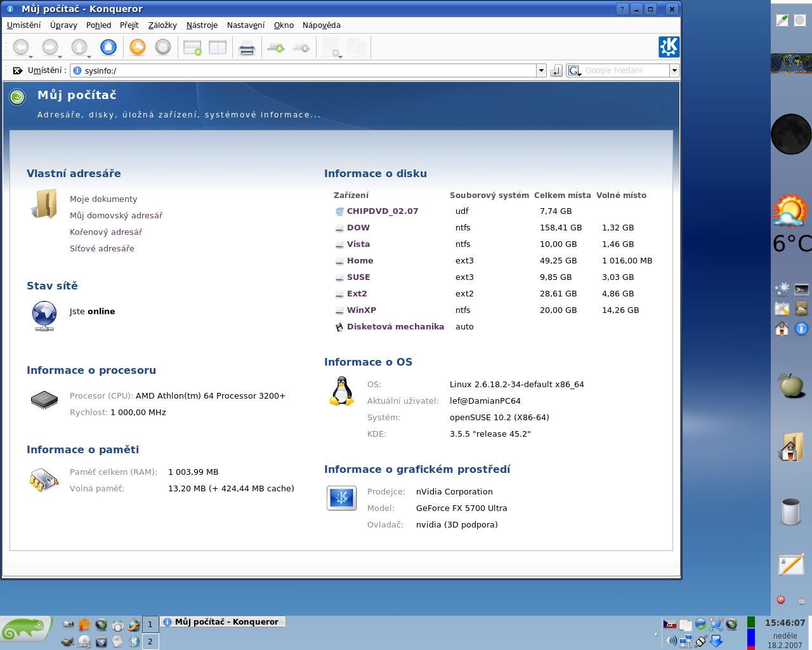Launch GIMP from the quick launch icons

[x=68, y=642]
